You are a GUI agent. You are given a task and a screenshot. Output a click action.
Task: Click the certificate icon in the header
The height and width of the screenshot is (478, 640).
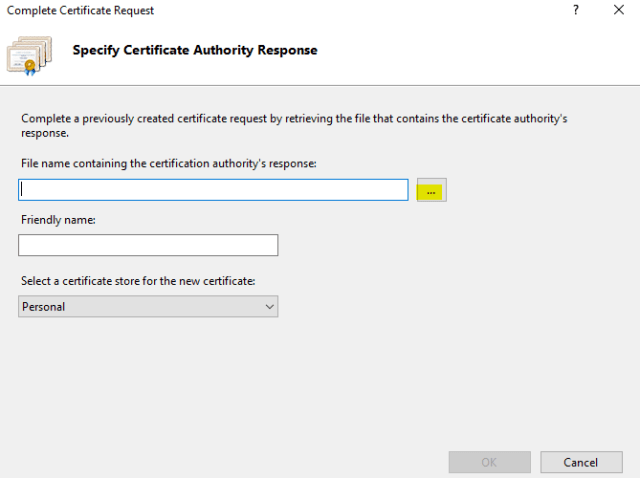tap(29, 55)
